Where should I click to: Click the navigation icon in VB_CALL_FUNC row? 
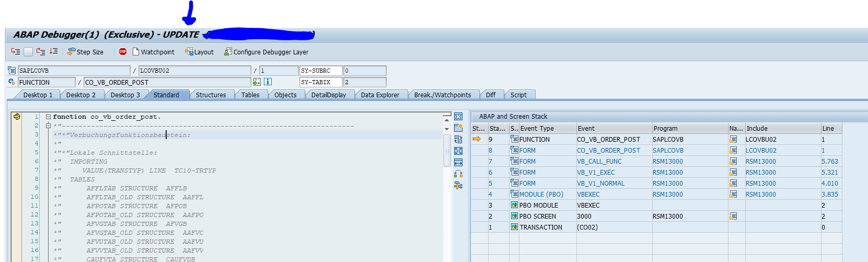coord(733,161)
